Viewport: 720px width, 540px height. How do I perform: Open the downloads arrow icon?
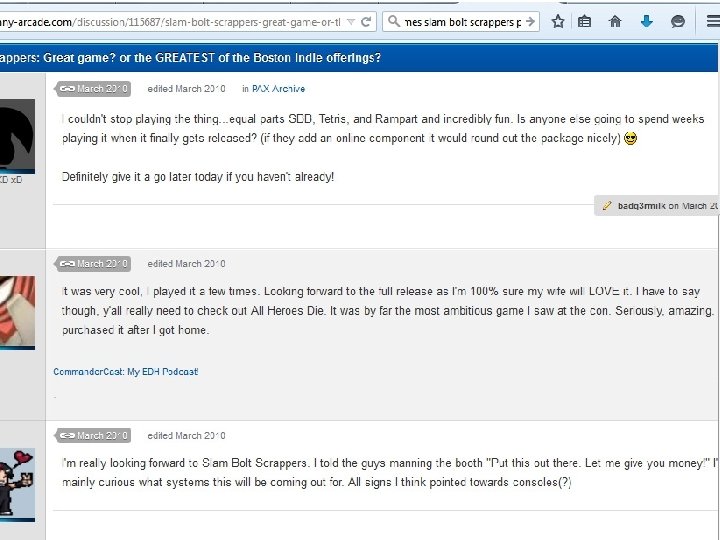tap(647, 22)
